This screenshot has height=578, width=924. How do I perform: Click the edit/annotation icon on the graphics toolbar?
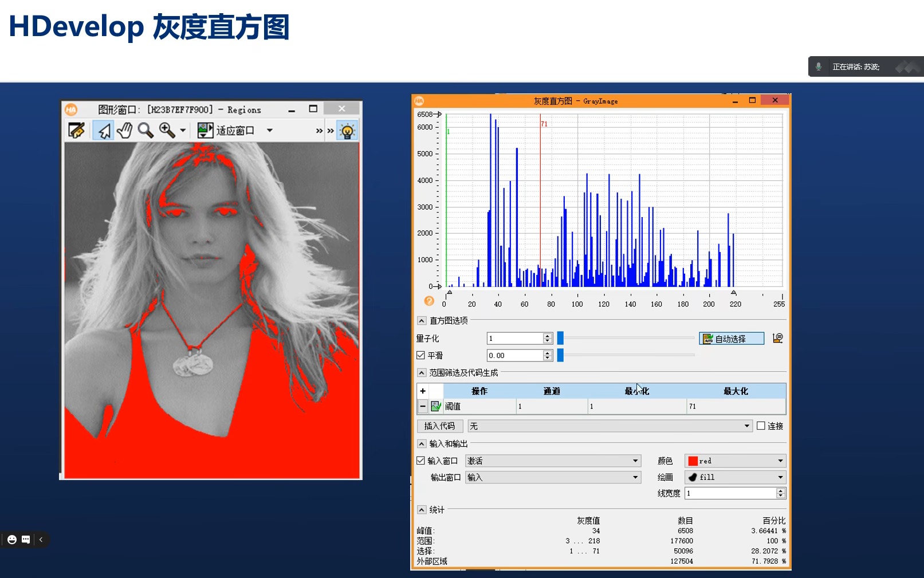pyautogui.click(x=77, y=130)
